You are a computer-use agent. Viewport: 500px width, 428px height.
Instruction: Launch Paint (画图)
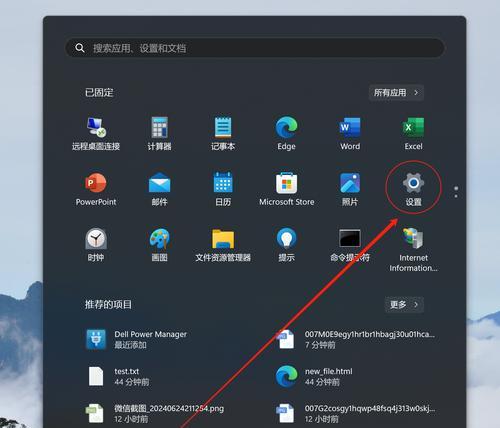[159, 245]
